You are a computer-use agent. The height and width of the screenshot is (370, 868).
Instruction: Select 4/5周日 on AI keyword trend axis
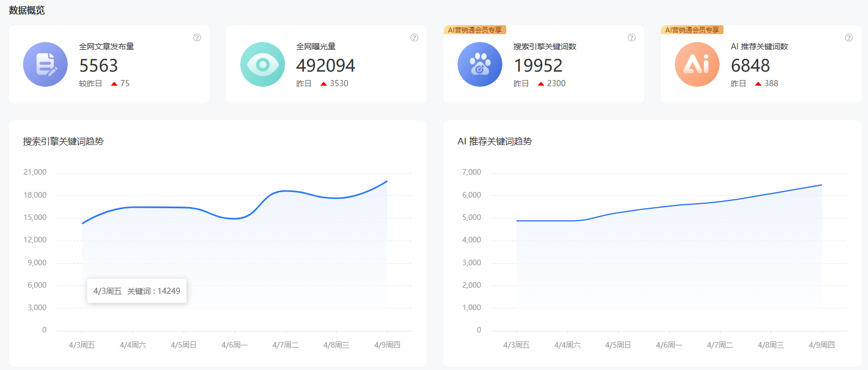pyautogui.click(x=618, y=345)
